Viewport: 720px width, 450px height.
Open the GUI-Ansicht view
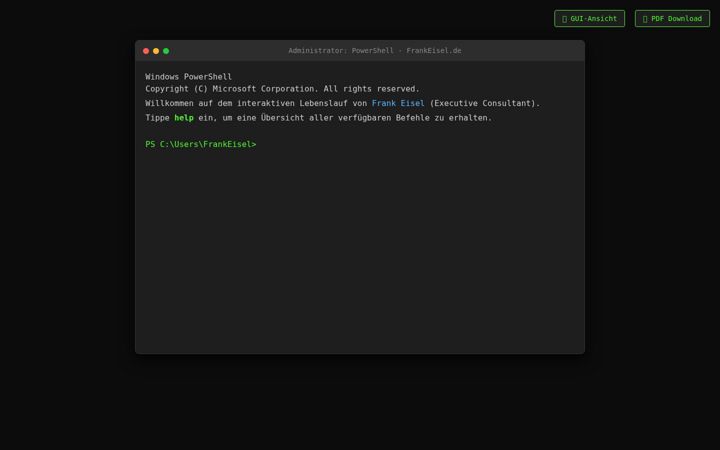(x=589, y=18)
